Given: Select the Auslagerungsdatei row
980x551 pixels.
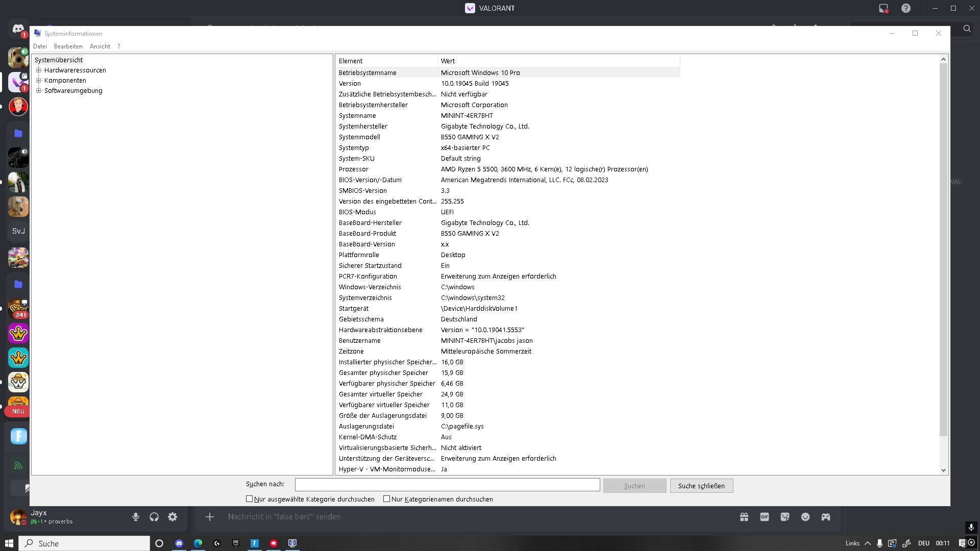Looking at the screenshot, I should pyautogui.click(x=508, y=426).
